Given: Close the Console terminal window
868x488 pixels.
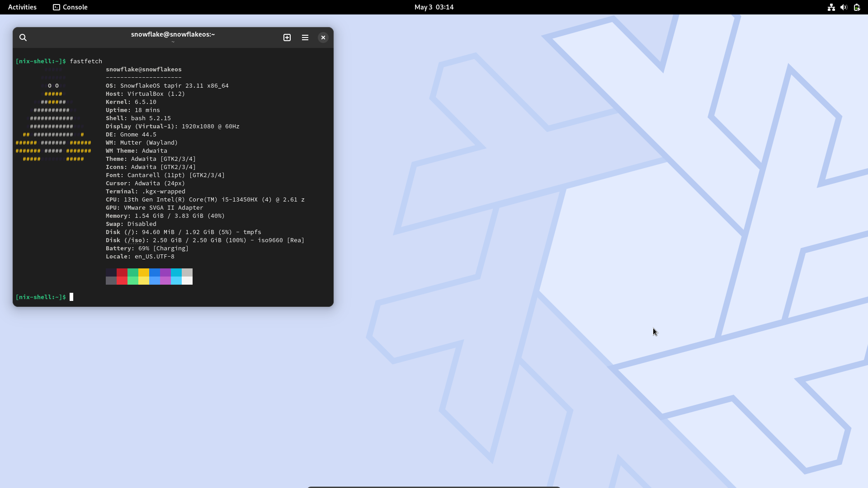Looking at the screenshot, I should click(x=323, y=38).
